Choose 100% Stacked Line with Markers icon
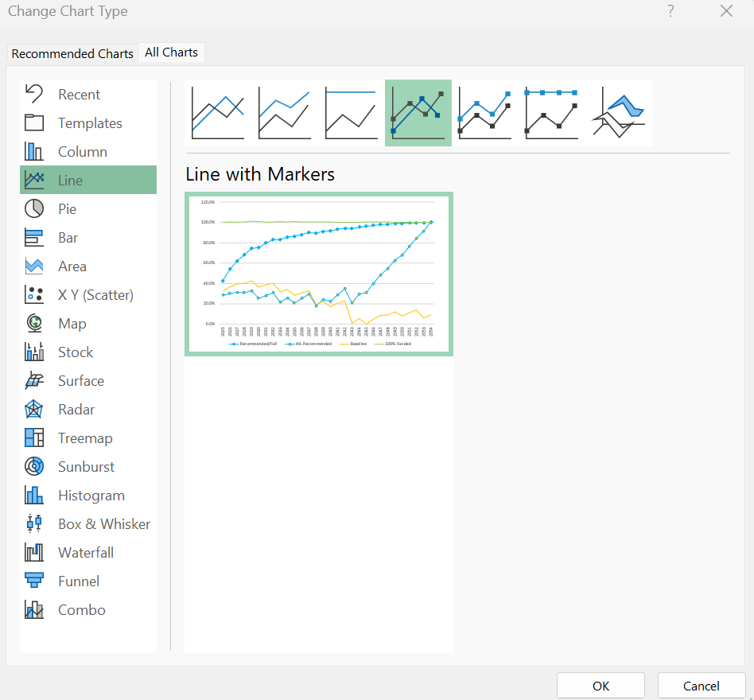754x700 pixels. 552,113
